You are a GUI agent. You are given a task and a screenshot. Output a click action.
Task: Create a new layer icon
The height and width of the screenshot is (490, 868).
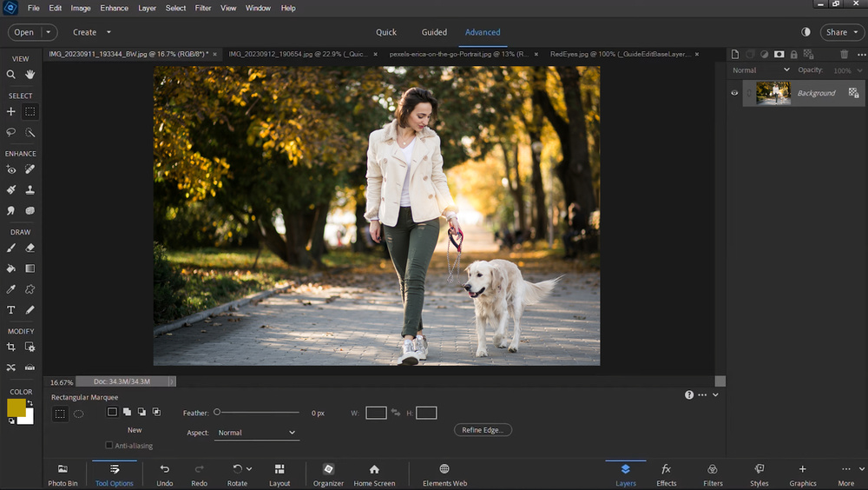pos(734,54)
